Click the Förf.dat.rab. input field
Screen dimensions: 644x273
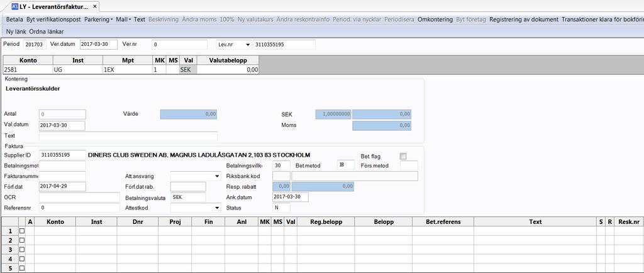coord(188,187)
